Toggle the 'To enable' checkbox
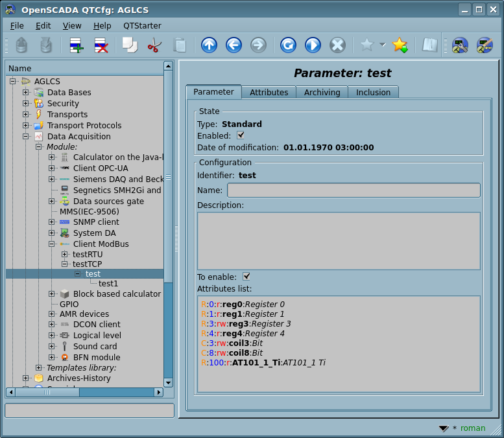This screenshot has height=438, width=504. tap(246, 277)
